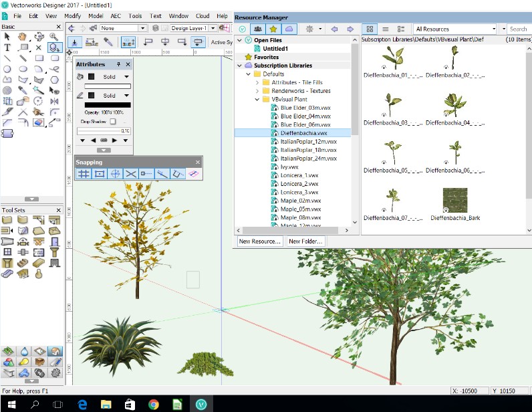532x412 pixels.
Task: Open the Window menu
Action: point(178,16)
